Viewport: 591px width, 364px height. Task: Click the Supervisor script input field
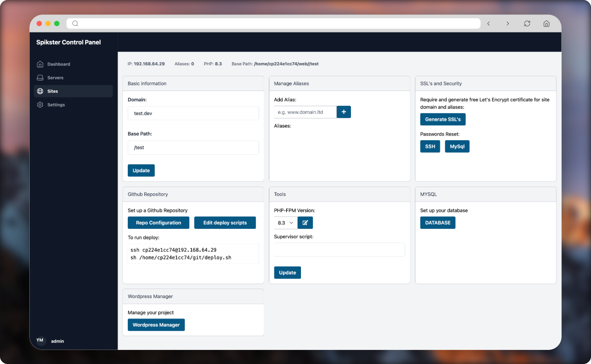[339, 250]
